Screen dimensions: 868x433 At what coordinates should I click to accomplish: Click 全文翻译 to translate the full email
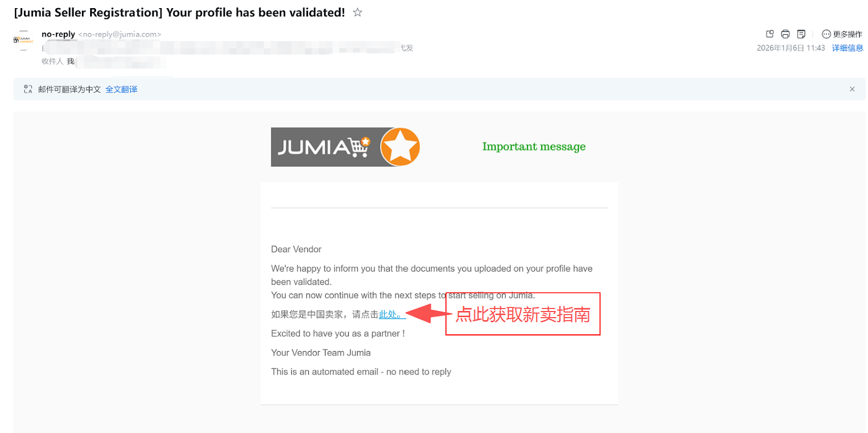(x=122, y=89)
